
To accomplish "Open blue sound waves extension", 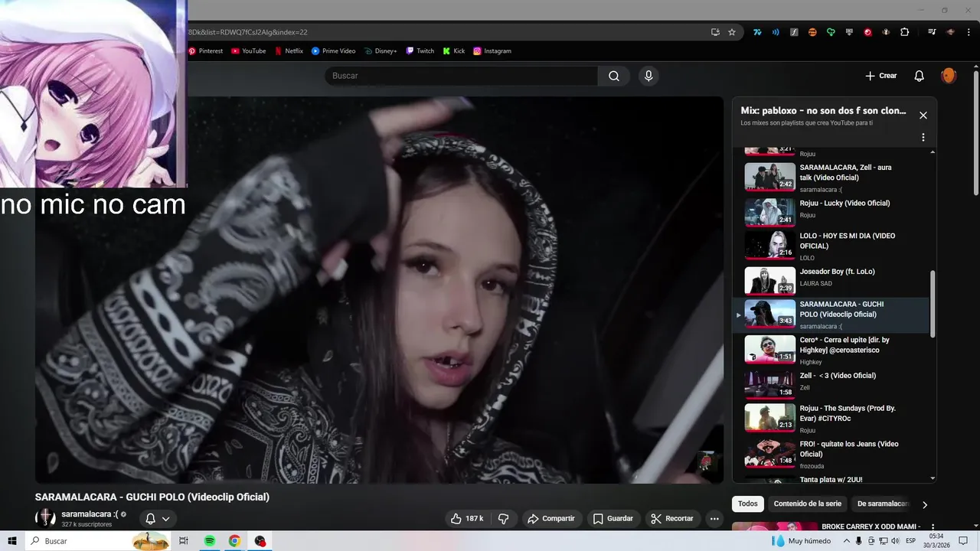I will (x=776, y=32).
